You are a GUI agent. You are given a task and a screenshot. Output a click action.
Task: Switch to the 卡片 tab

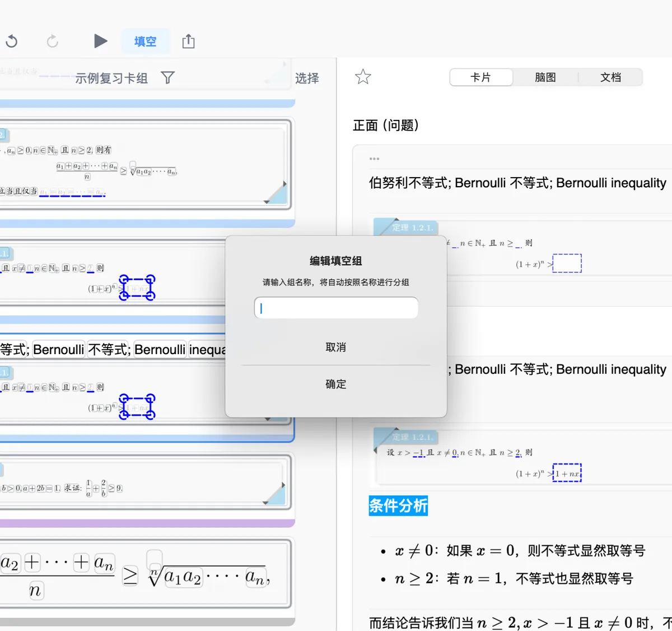tap(481, 77)
